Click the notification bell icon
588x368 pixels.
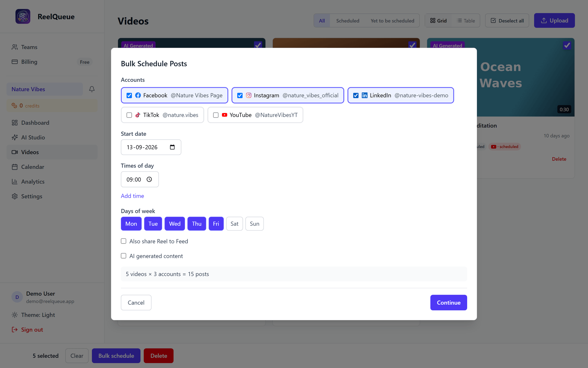click(x=92, y=89)
